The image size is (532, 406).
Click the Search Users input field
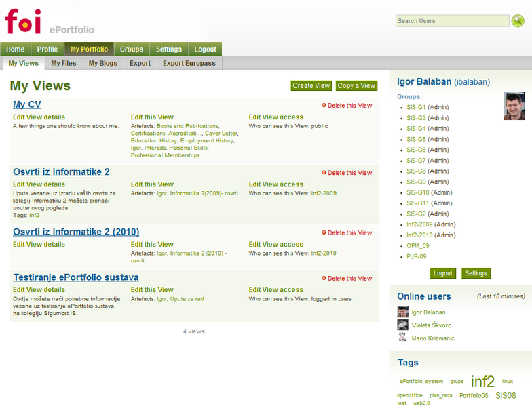[x=452, y=20]
